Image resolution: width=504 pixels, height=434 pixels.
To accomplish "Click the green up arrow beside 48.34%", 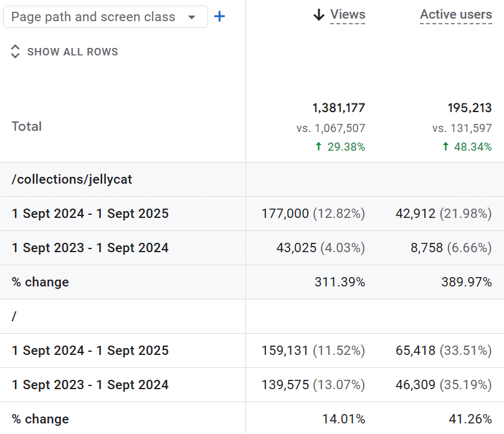I will click(445, 147).
